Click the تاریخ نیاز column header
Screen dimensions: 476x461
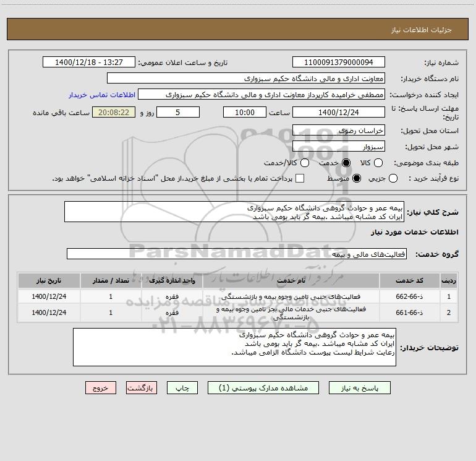pyautogui.click(x=49, y=280)
